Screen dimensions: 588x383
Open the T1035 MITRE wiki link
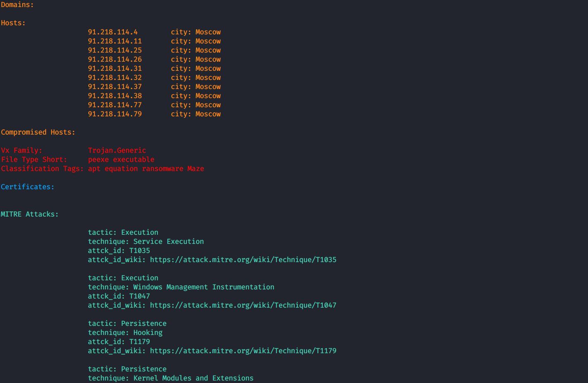tap(243, 260)
